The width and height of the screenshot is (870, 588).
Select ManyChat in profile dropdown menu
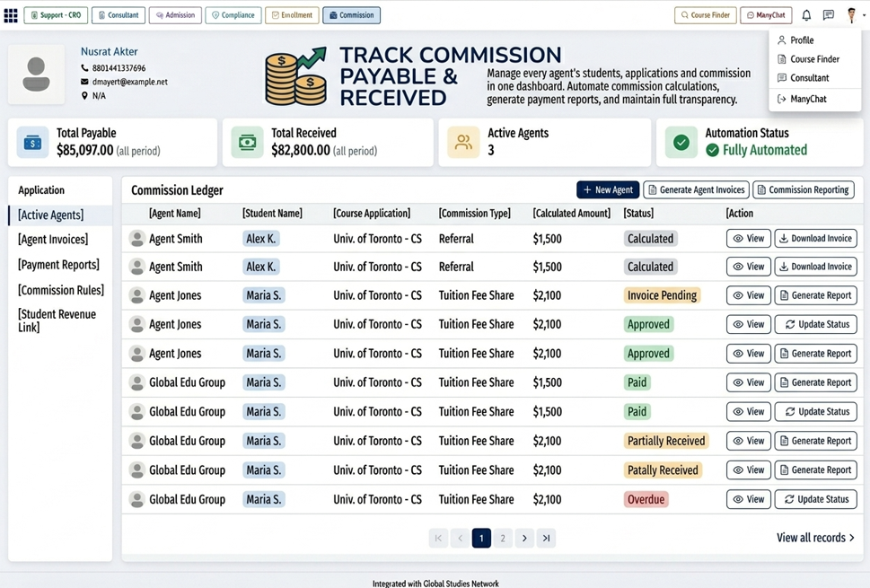click(x=808, y=99)
